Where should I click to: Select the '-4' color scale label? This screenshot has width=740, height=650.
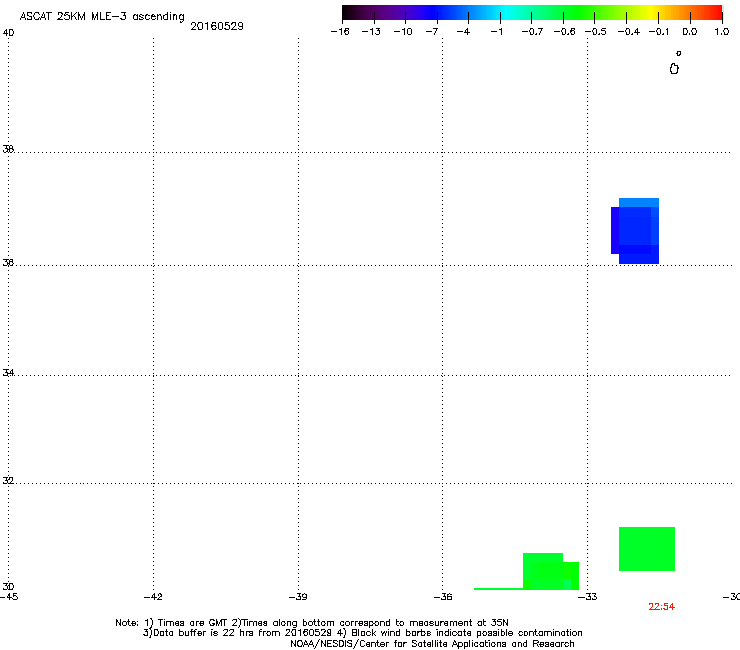(463, 32)
